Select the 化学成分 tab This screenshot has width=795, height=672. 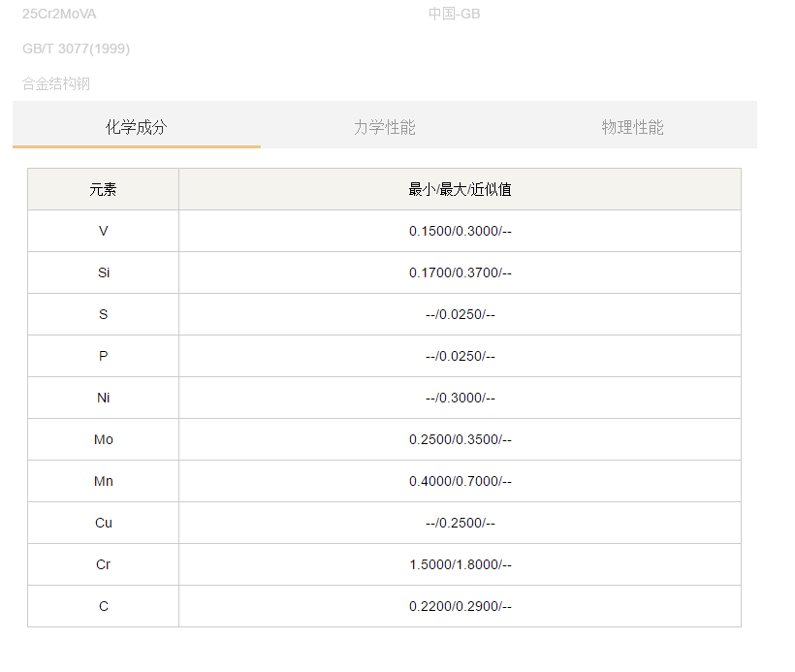(x=136, y=127)
